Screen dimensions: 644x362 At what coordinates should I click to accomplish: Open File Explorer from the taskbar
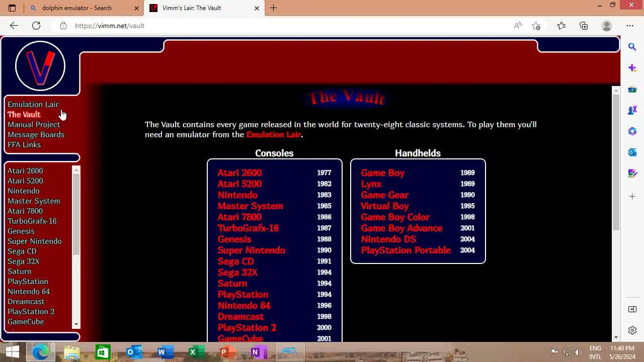point(72,352)
